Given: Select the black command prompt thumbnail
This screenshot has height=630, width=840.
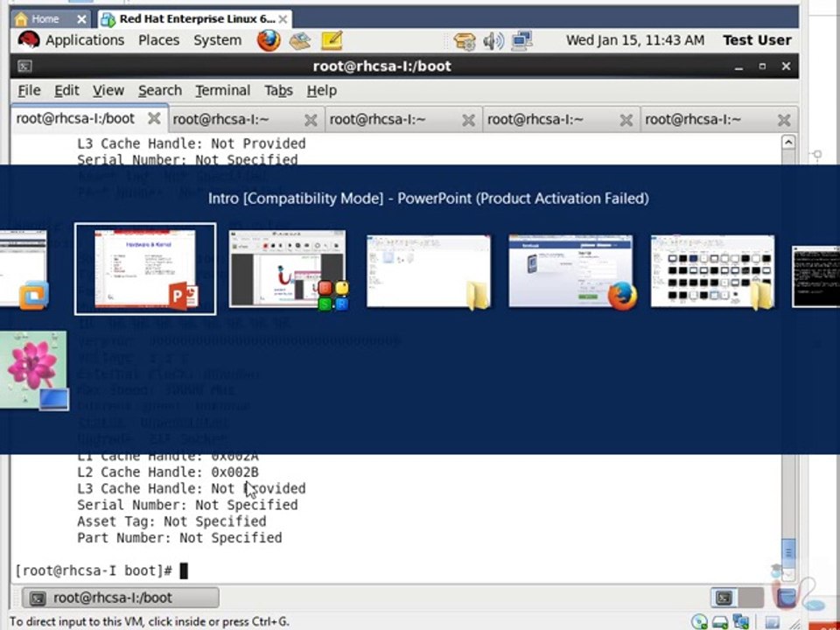Looking at the screenshot, I should tap(815, 276).
